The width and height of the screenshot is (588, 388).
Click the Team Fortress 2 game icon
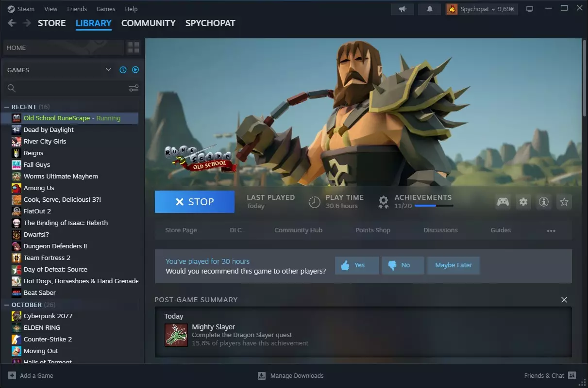(x=17, y=258)
